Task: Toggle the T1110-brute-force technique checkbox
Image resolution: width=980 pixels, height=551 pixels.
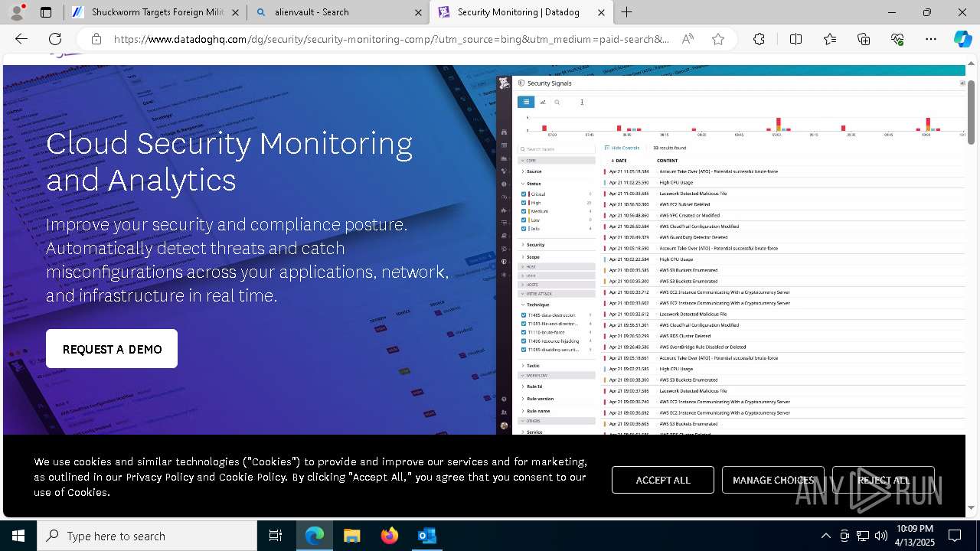Action: (524, 333)
